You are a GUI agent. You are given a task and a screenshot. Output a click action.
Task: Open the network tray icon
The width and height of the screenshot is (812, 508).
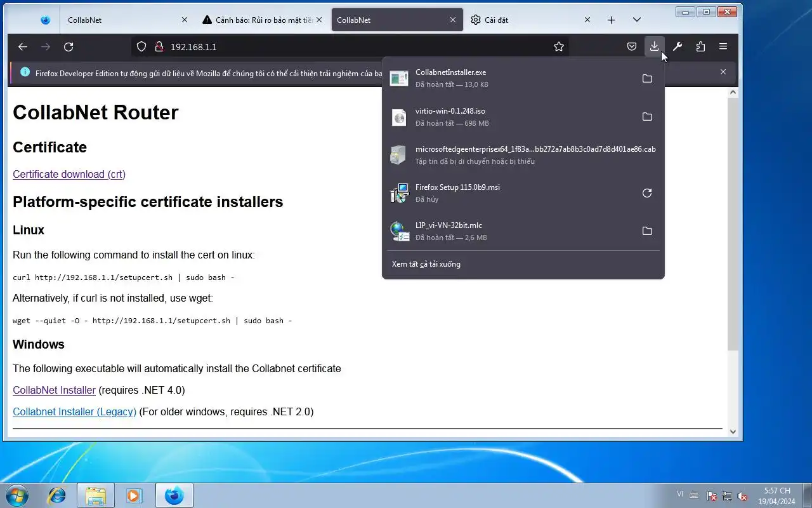(726, 496)
